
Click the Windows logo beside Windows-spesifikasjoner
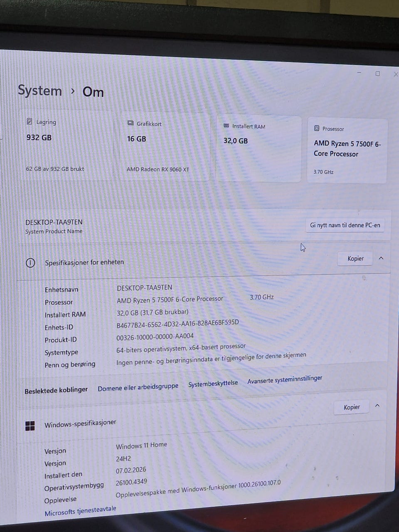[x=30, y=426]
